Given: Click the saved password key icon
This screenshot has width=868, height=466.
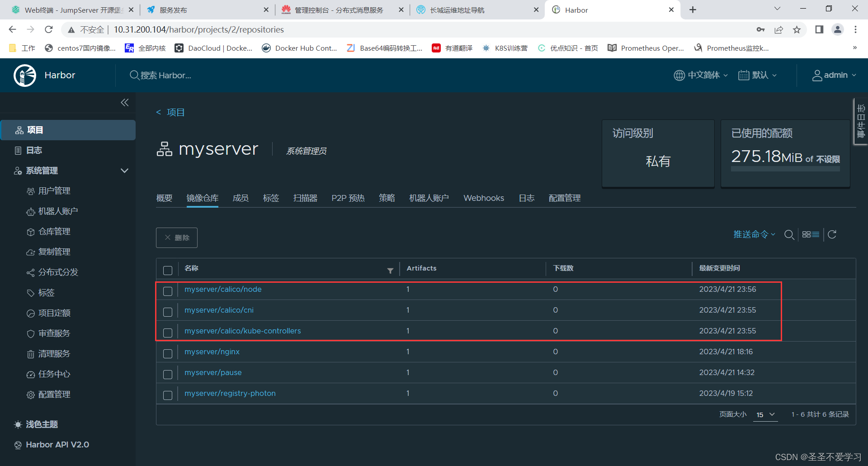Looking at the screenshot, I should coord(760,29).
